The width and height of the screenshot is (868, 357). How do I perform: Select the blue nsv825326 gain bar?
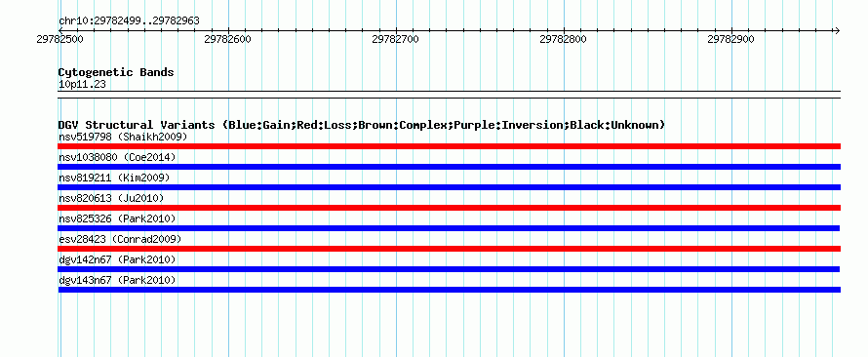pyautogui.click(x=449, y=228)
